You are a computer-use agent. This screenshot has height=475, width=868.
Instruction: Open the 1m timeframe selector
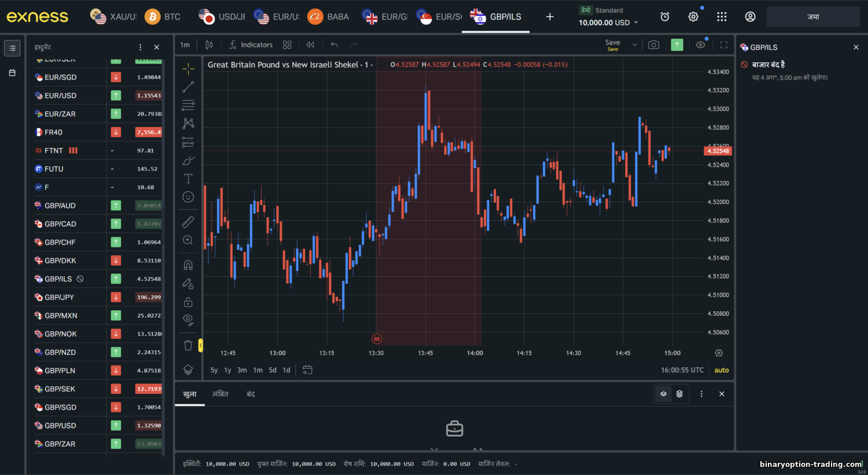[x=185, y=45]
